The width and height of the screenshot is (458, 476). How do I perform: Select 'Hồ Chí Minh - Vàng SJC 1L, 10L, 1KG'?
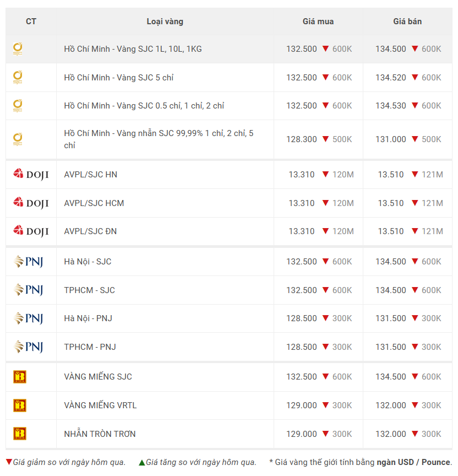tap(133, 49)
